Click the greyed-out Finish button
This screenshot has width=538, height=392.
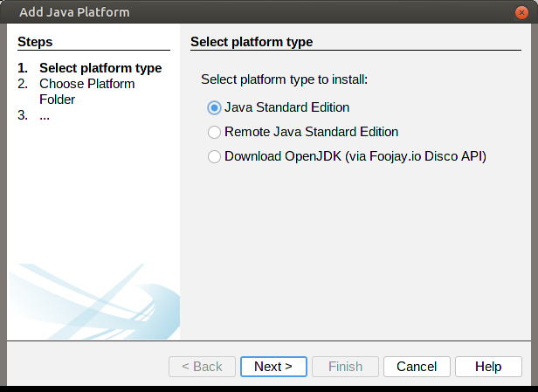click(x=345, y=367)
